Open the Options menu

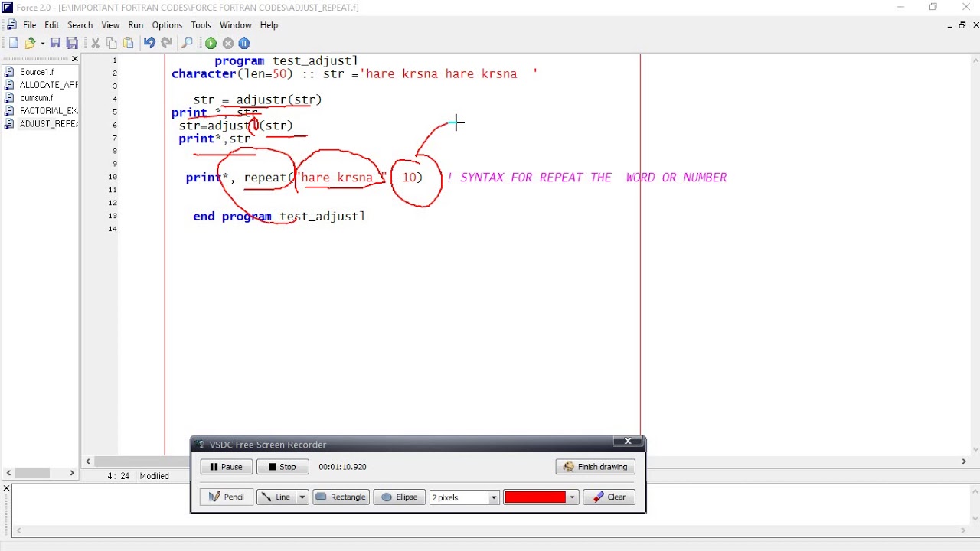point(167,25)
